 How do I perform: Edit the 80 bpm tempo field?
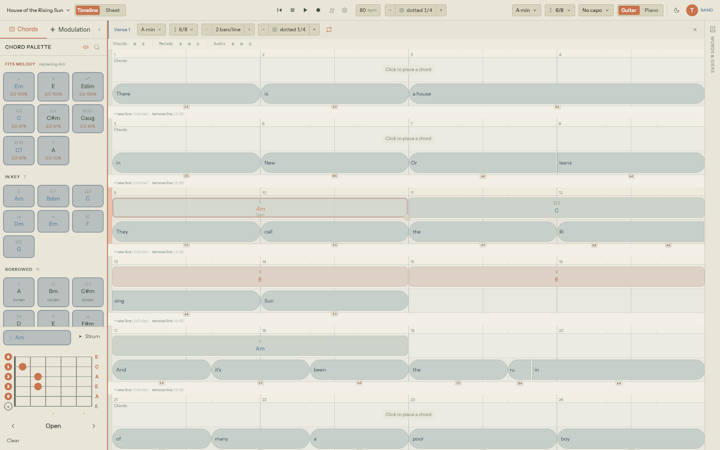tap(368, 10)
